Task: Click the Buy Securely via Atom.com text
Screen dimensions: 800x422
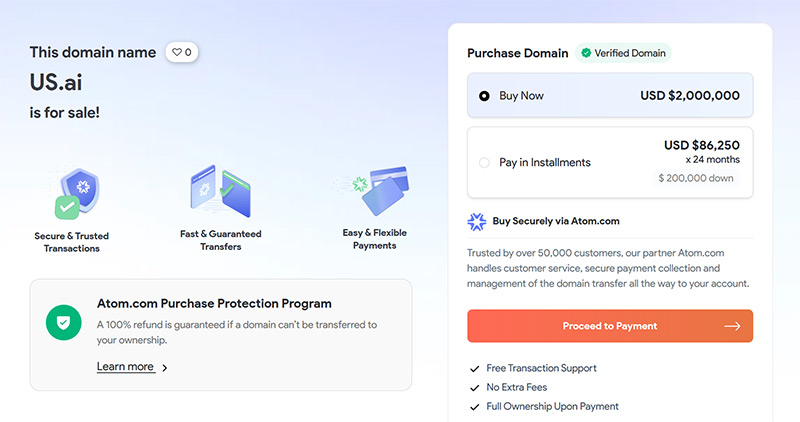Action: pos(556,222)
